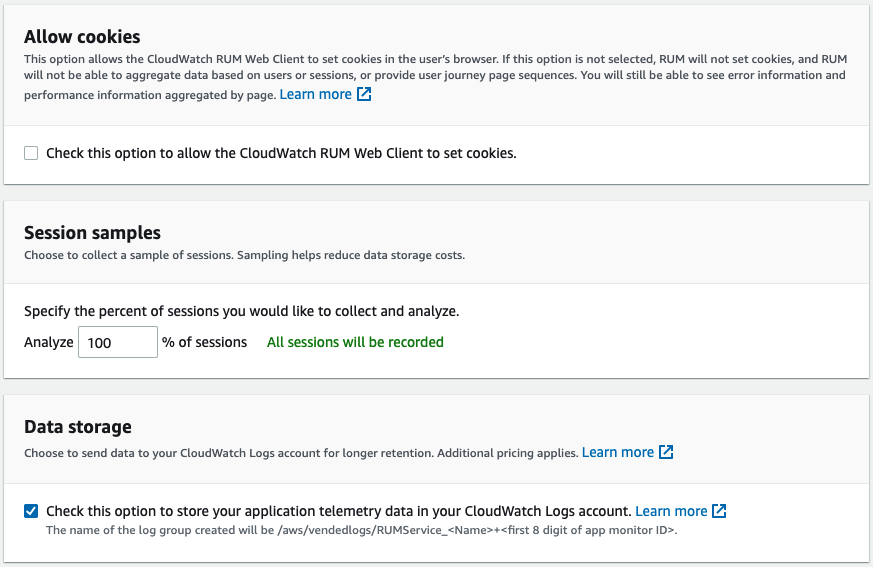Follow Learn more link next to CloudWatch Logs account
This screenshot has height=567, width=873.
coord(671,511)
